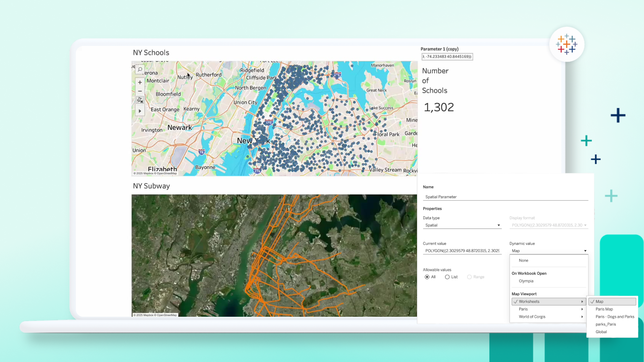Pick Olympia under On Workbook Open

[526, 281]
